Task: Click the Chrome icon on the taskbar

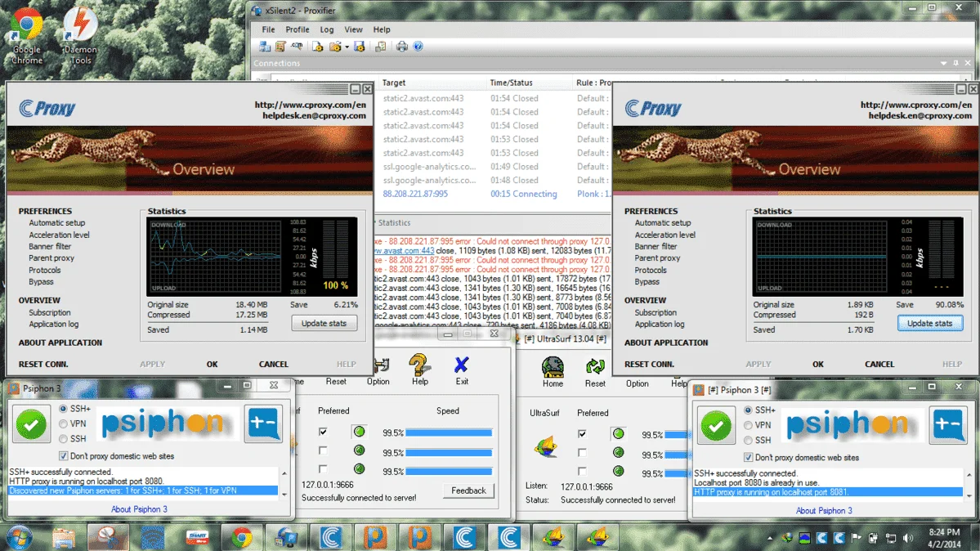Action: coord(242,538)
